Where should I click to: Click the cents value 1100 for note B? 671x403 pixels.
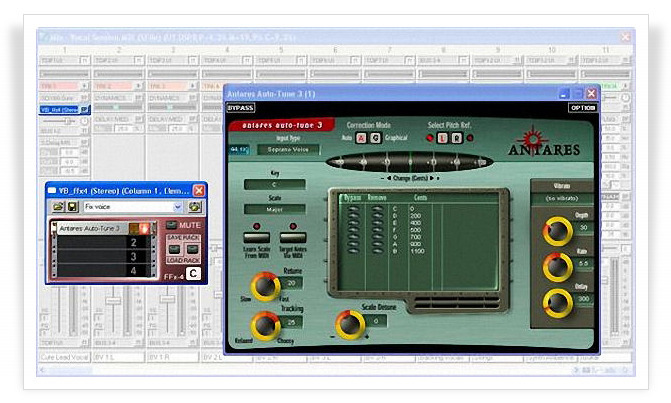[417, 251]
